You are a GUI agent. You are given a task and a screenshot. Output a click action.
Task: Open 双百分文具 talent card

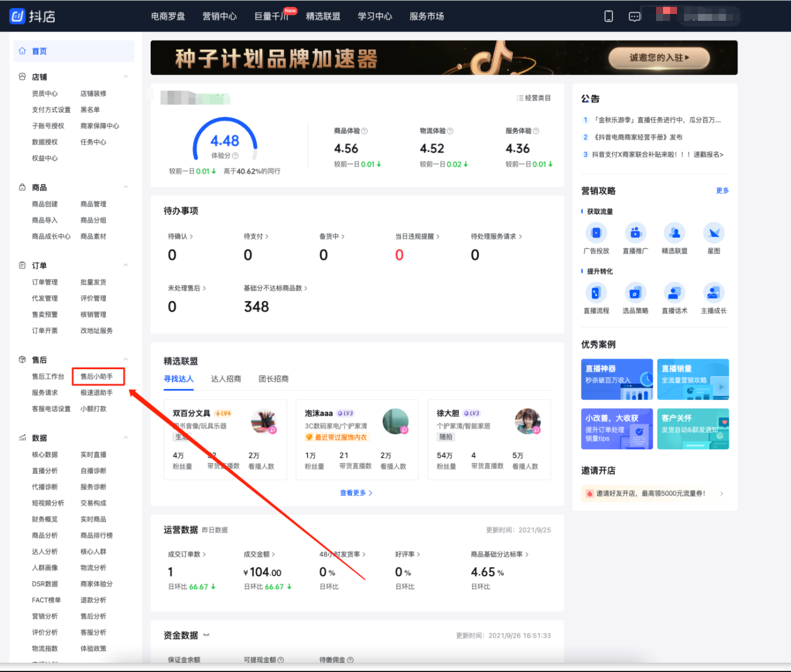click(226, 439)
